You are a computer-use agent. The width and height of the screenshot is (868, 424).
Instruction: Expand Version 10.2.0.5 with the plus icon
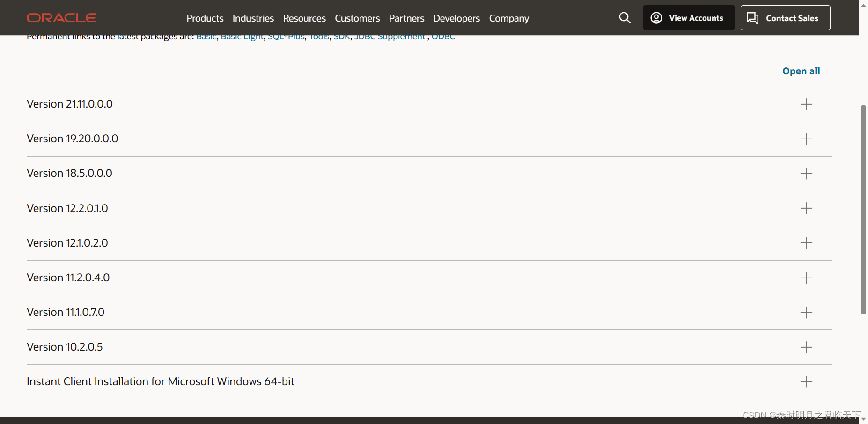[x=806, y=347]
